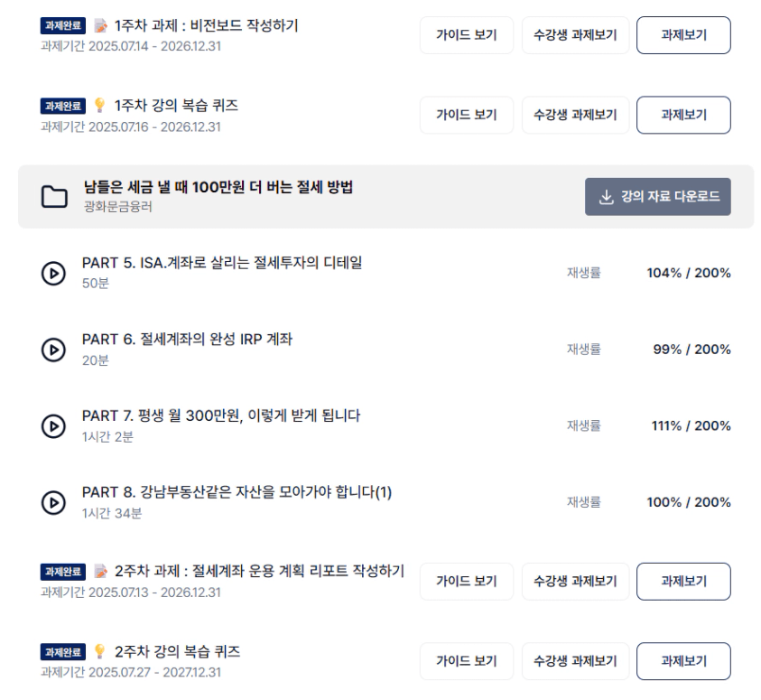Screen dimensions: 761x700
Task: Click the memo icon of 1주차 과제 비전보드
Action: (100, 25)
